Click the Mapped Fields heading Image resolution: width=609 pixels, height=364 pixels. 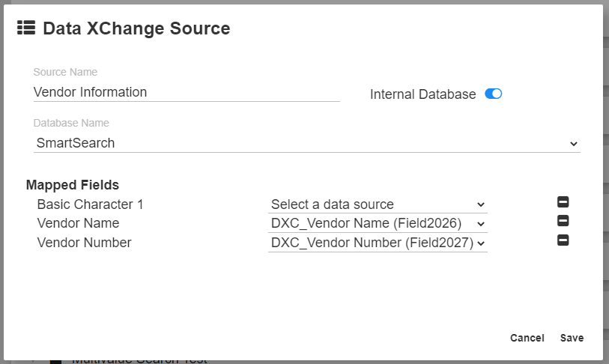[73, 184]
